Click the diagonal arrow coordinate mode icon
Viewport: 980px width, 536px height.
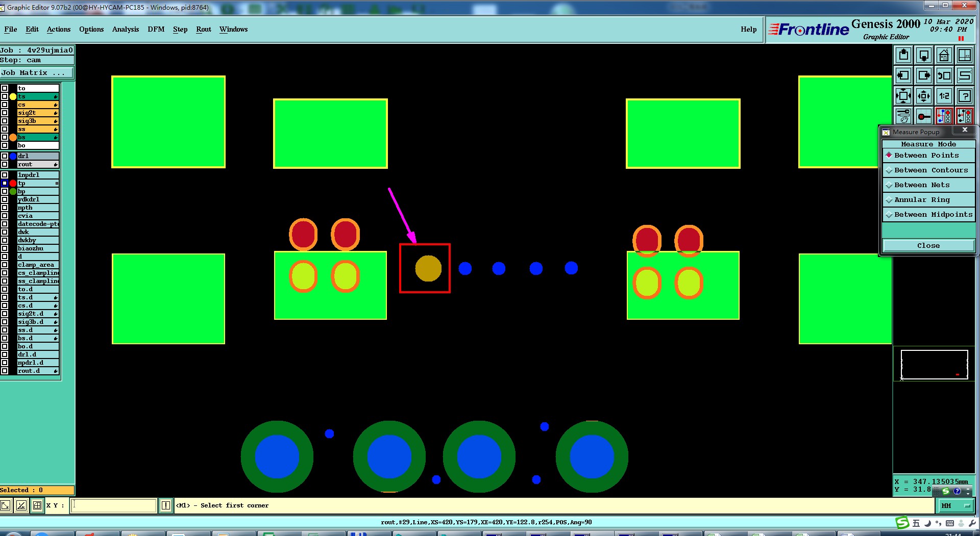(x=6, y=505)
